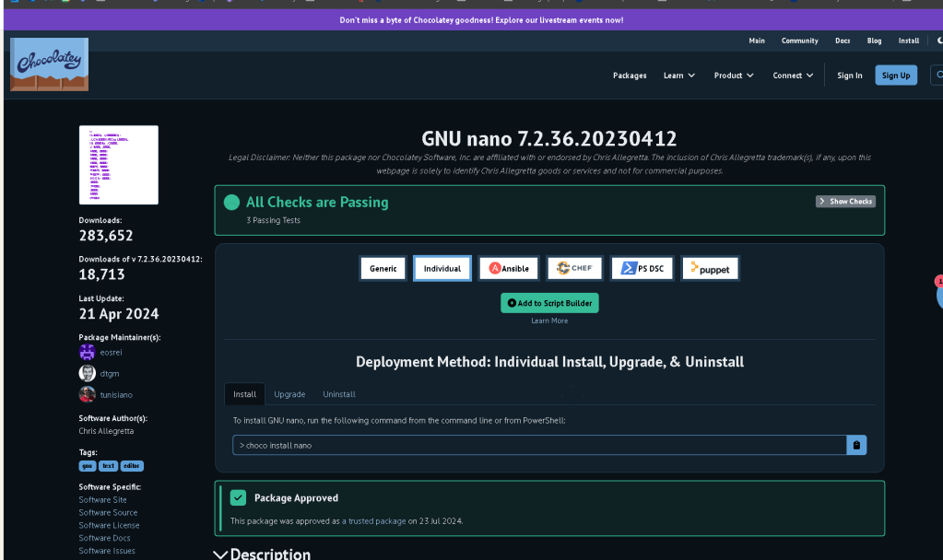Click the Last Update date 21 Apr 2024
Image resolution: width=943 pixels, height=560 pixels.
click(119, 314)
